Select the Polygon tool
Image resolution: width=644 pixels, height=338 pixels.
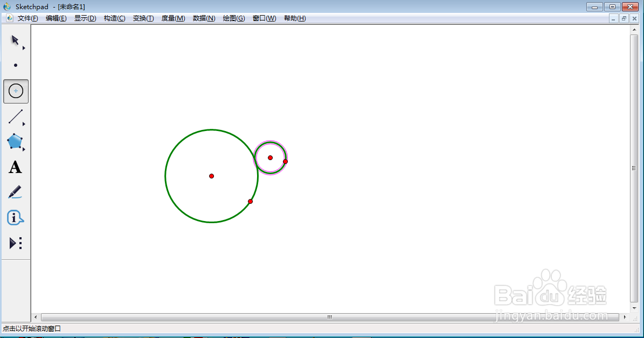pos(15,141)
